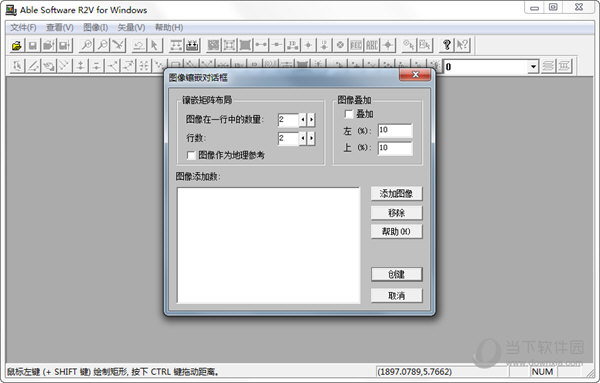Click the zoom in magnifier icon
This screenshot has width=600, height=383.
[86, 46]
